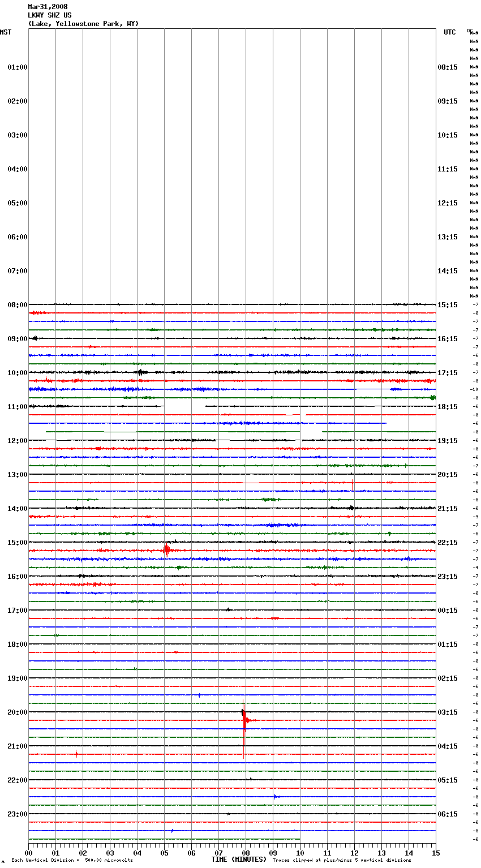Click the station code 'LKWY SHZ US'
Viewport: 481px width, 868px height.
coord(50,15)
